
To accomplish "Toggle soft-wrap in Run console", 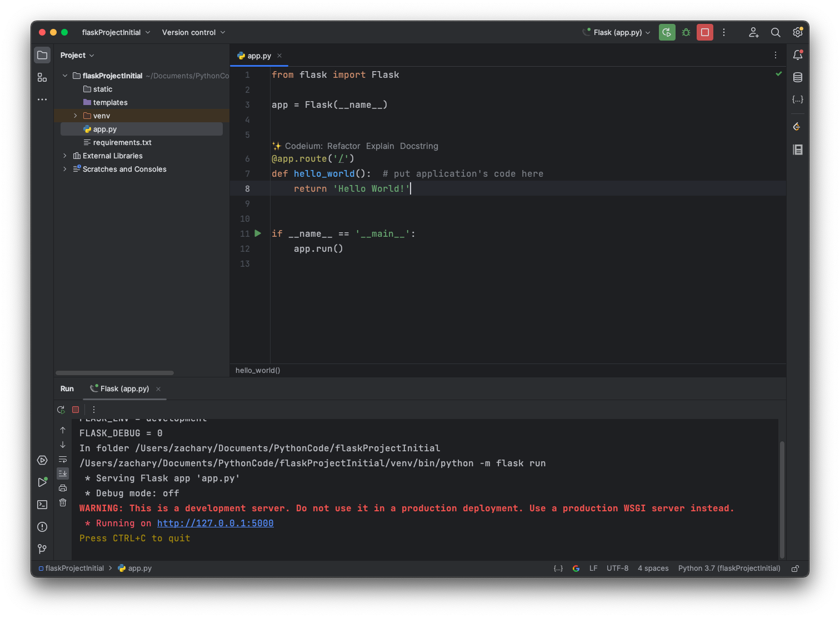I will pyautogui.click(x=63, y=459).
